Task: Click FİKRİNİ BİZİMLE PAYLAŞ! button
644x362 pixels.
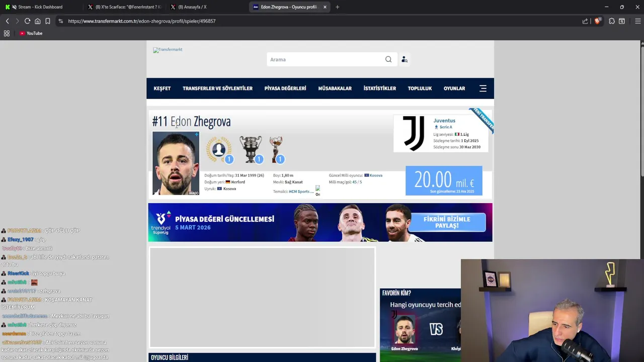Action: click(447, 222)
